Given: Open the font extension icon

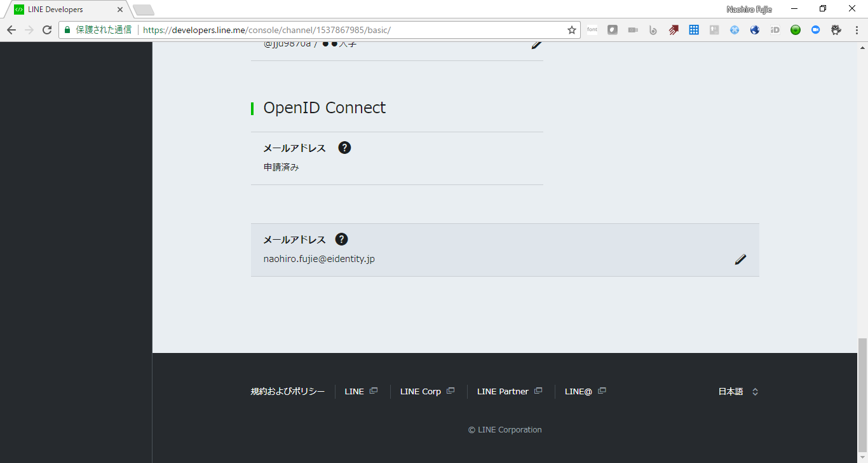Looking at the screenshot, I should pos(592,30).
